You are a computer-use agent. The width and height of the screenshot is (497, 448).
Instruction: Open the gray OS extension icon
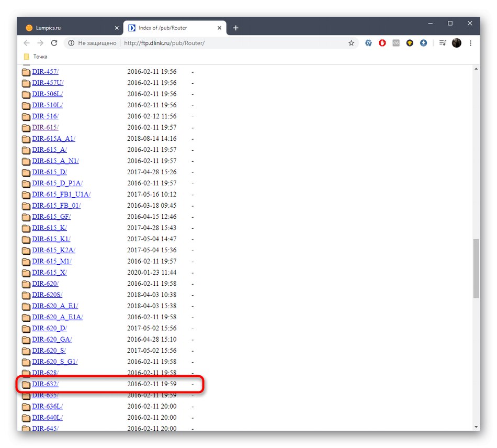(396, 43)
